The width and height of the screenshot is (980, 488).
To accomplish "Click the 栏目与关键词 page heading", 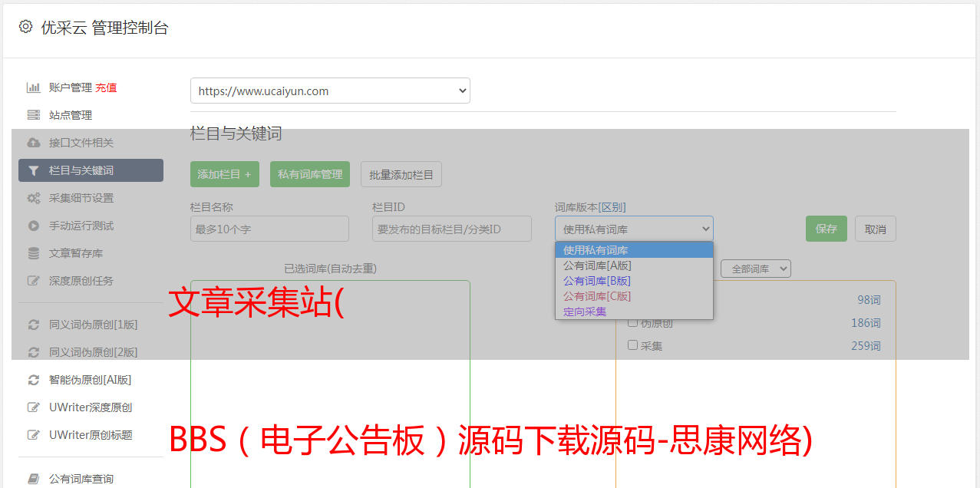I will click(236, 134).
